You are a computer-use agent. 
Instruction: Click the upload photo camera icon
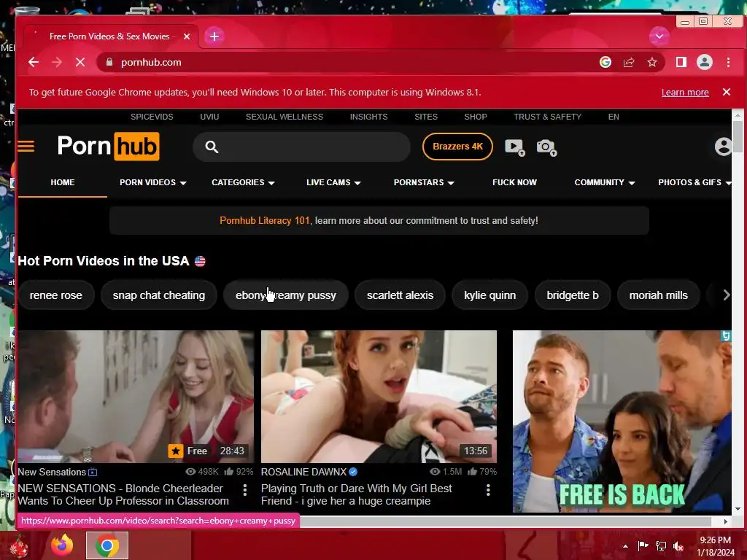pos(546,147)
